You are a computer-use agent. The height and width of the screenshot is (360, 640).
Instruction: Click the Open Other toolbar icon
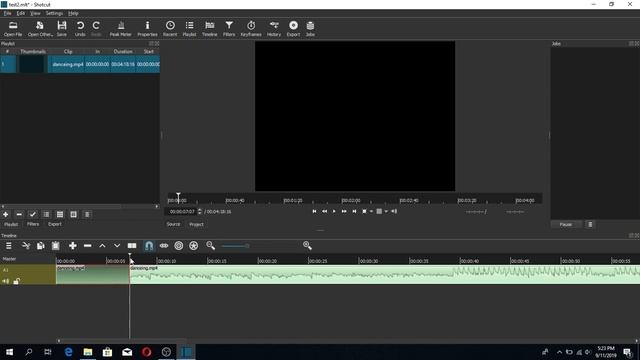[x=40, y=29]
